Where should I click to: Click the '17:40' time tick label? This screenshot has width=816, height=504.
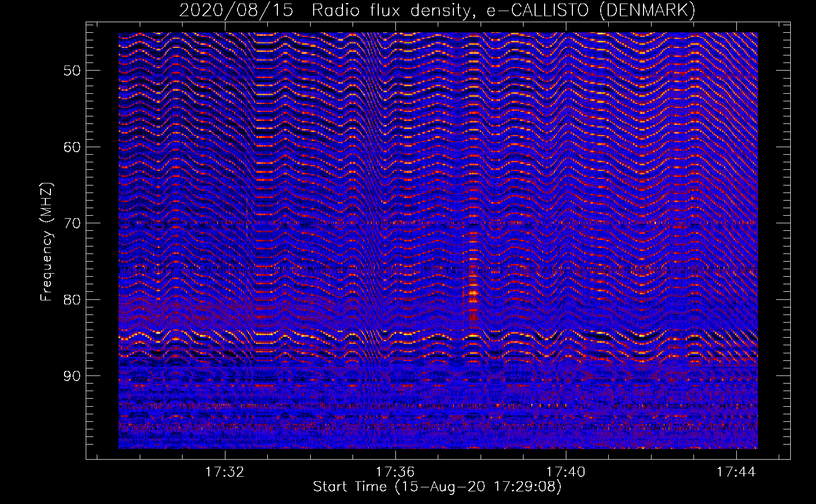566,472
